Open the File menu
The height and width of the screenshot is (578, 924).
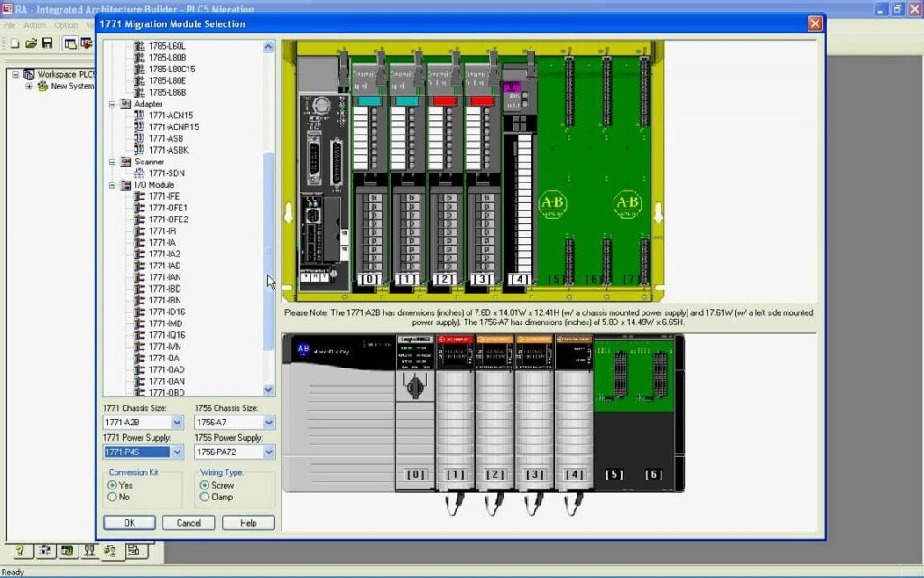click(x=9, y=25)
